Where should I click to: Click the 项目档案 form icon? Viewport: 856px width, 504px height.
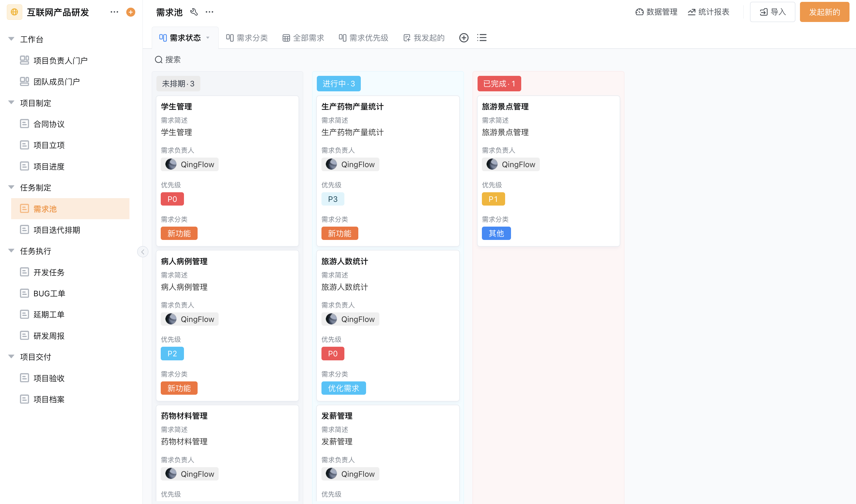coord(24,399)
